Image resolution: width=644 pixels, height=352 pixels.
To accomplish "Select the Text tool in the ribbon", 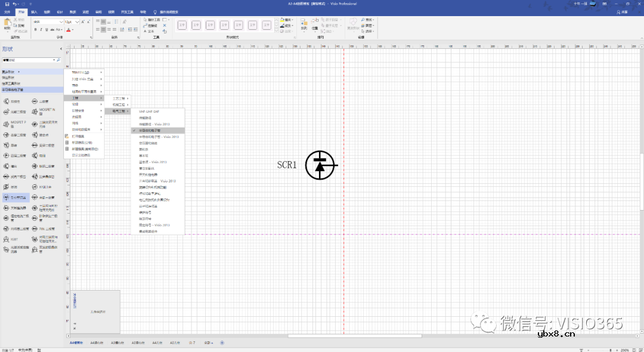I will (148, 31).
